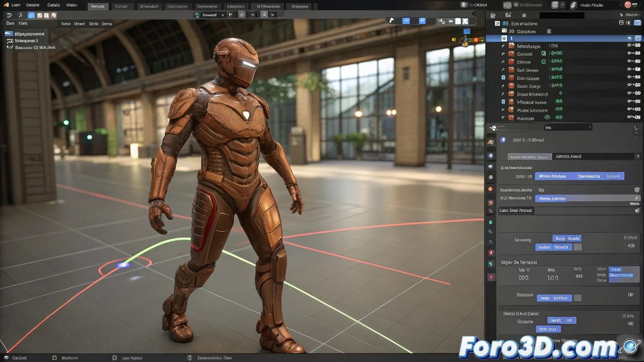The image size is (644, 362).
Task: Toggle visibility of the Gecues row
Action: click(630, 54)
